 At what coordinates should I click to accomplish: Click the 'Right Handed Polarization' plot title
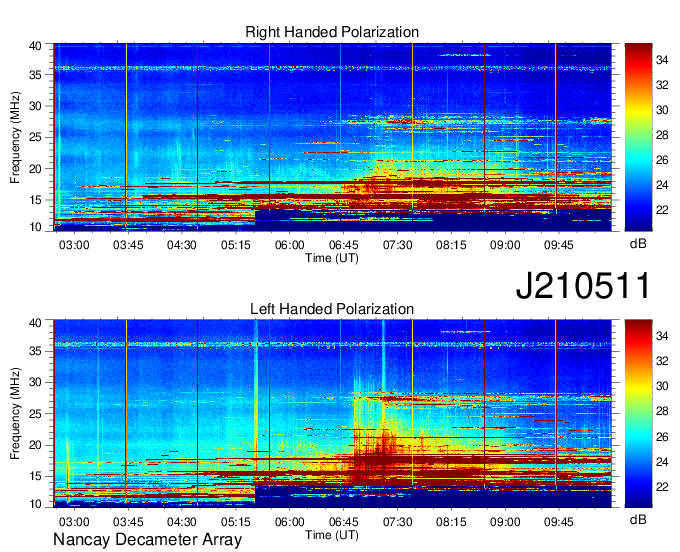(332, 32)
